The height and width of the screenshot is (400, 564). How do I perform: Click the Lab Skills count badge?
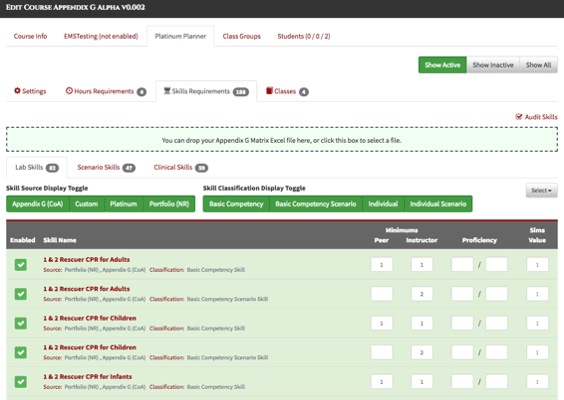52,168
